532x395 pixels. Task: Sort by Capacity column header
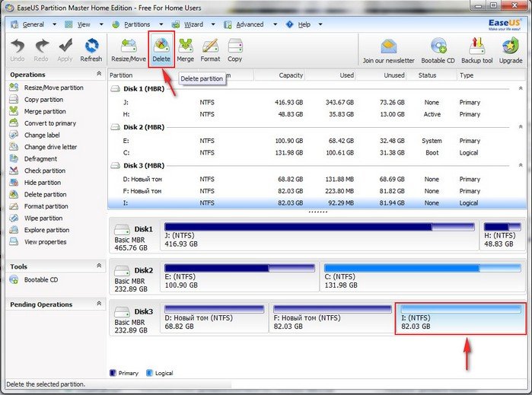point(279,75)
